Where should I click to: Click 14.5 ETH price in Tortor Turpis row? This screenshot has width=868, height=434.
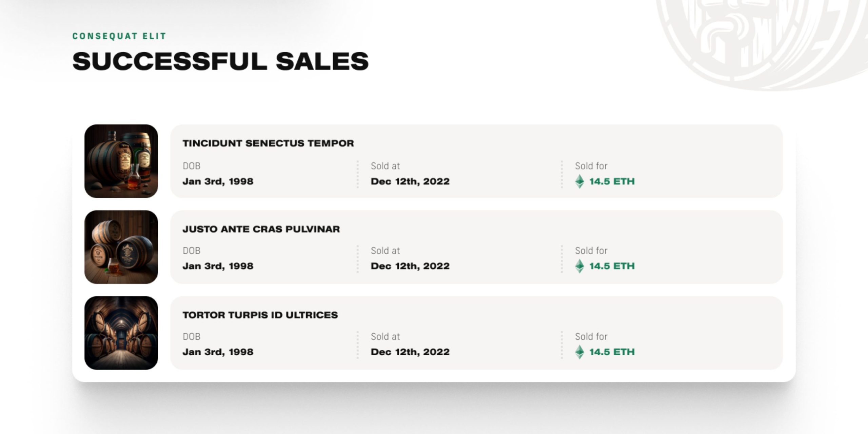612,352
